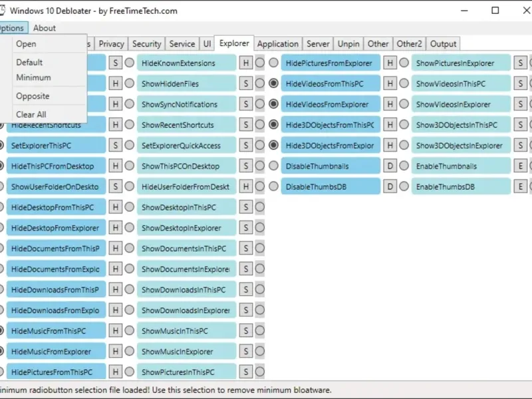Click the S button after ShowVideosInThisPC
The width and height of the screenshot is (532, 399).
coord(521,84)
